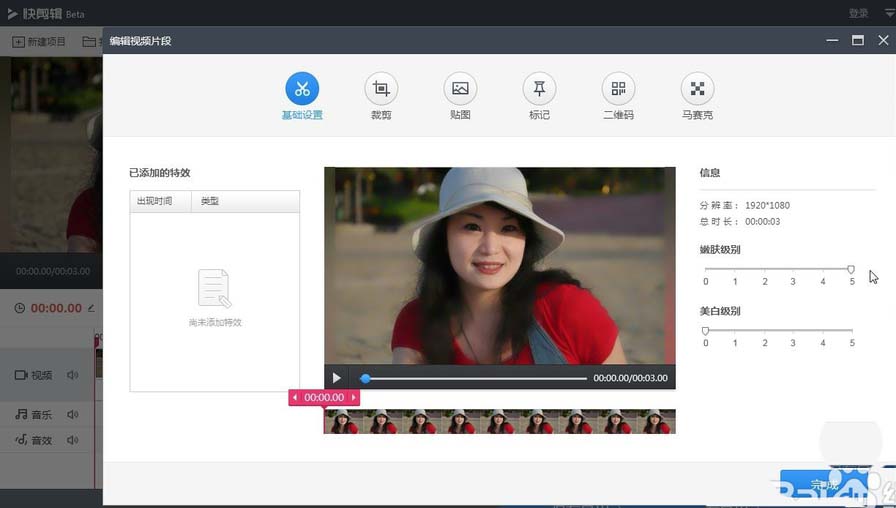Step timeline marker forward with right arrow
The height and width of the screenshot is (508, 896).
[x=354, y=397]
